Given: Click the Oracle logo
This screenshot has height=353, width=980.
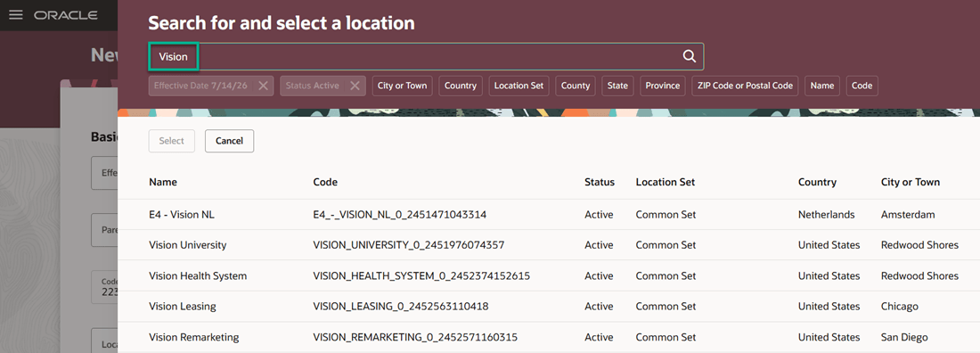Looking at the screenshot, I should point(66,15).
